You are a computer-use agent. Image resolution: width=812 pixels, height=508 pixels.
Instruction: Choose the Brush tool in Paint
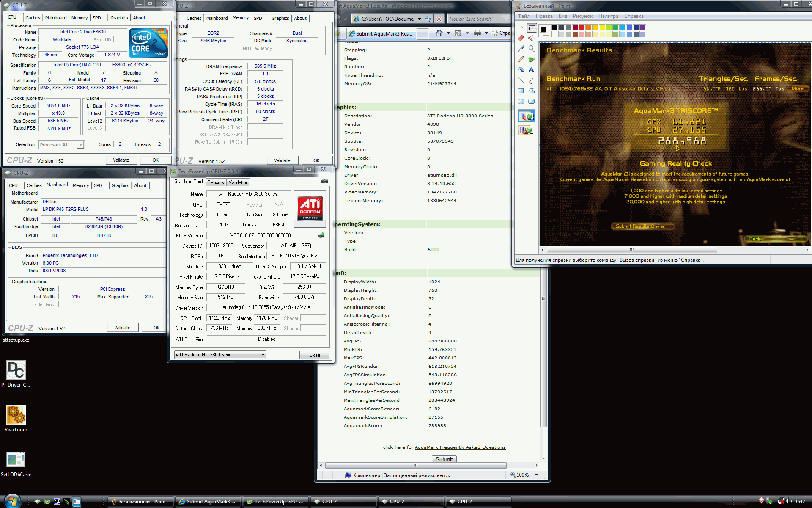(532, 59)
